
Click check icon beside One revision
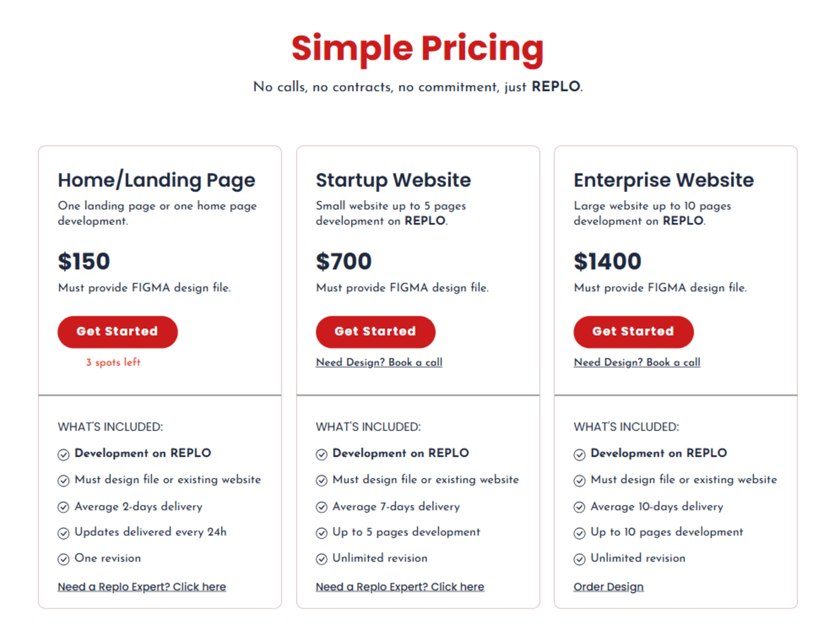point(64,559)
